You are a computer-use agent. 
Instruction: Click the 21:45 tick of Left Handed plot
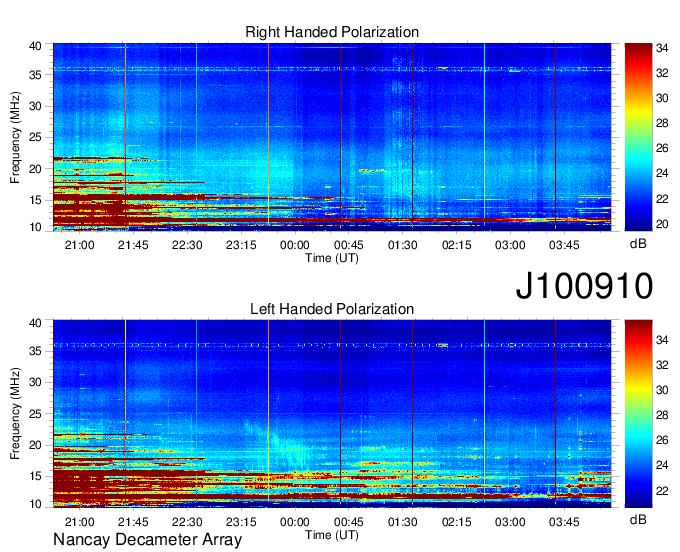(133, 522)
